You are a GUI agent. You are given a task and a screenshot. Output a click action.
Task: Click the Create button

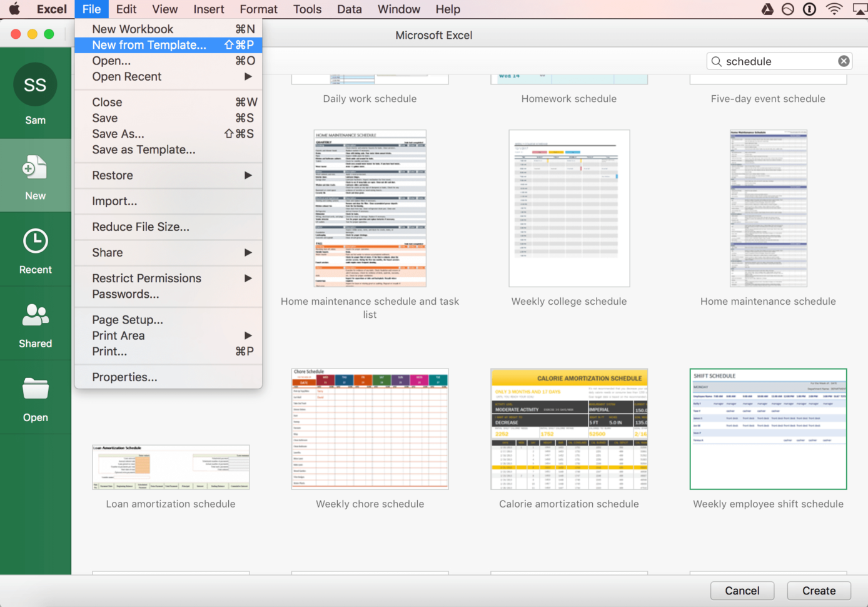tap(819, 590)
